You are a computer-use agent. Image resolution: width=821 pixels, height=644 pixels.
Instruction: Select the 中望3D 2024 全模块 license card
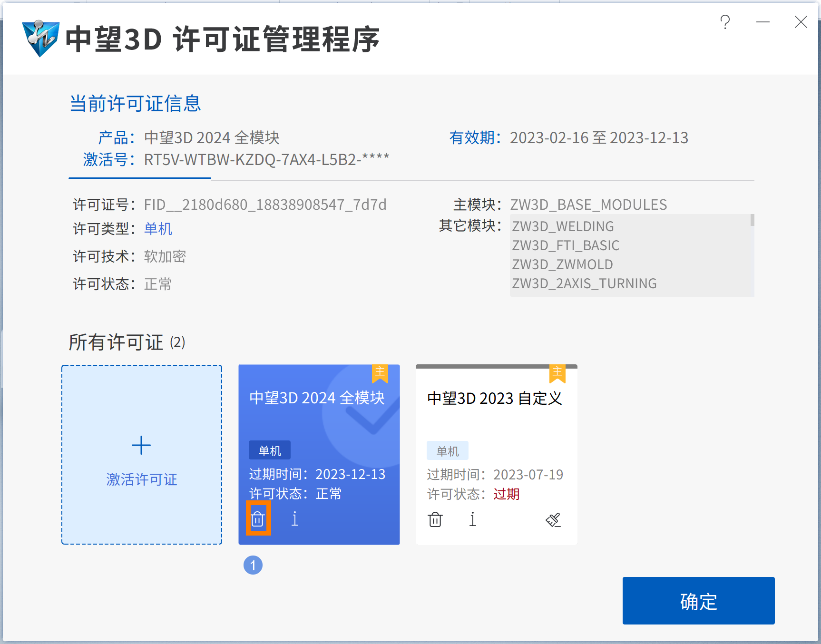319,455
